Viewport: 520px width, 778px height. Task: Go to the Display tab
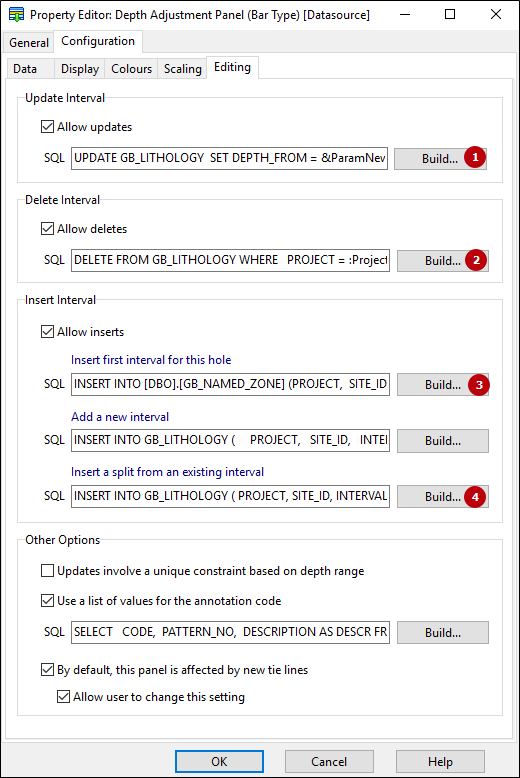pyautogui.click(x=80, y=68)
